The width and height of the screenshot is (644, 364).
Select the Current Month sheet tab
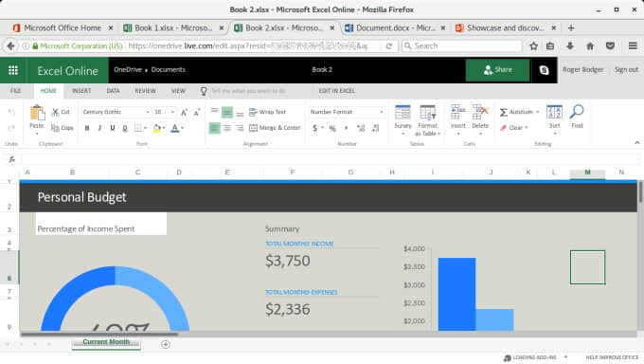tap(106, 342)
